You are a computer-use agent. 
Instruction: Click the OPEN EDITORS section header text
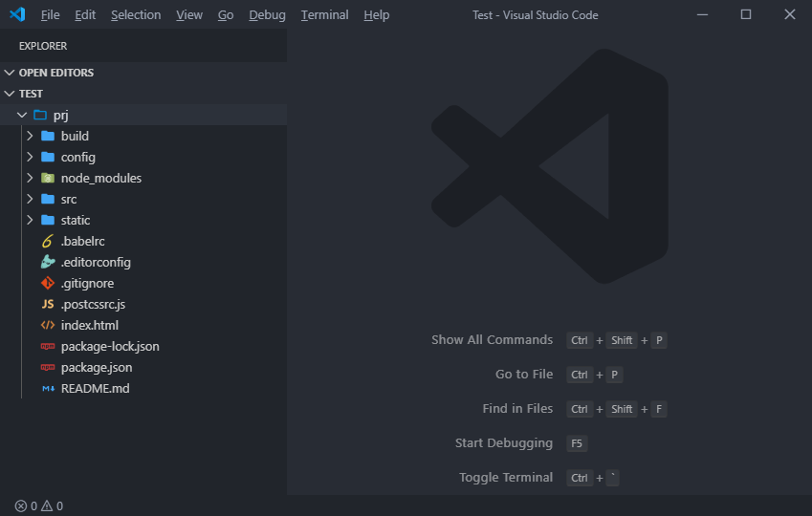point(56,73)
